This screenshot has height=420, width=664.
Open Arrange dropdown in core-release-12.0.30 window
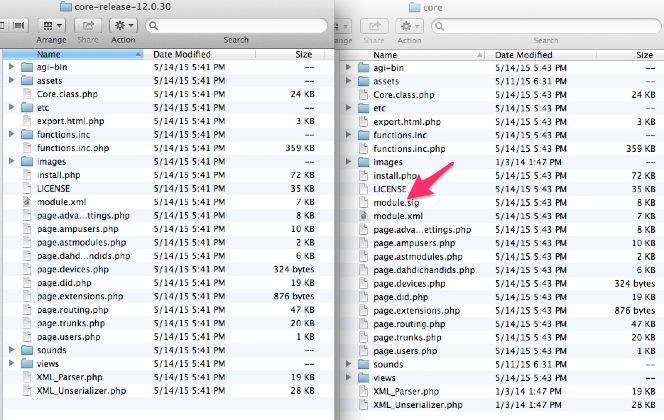tap(52, 26)
